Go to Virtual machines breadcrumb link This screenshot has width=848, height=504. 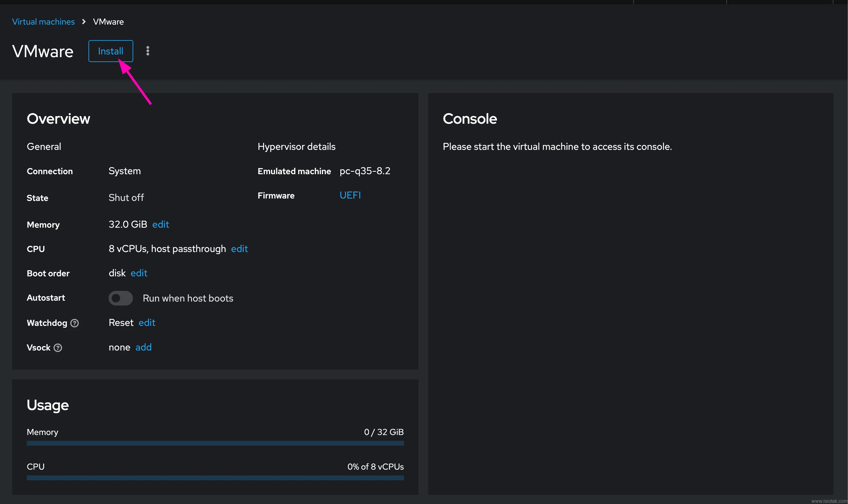[x=43, y=22]
